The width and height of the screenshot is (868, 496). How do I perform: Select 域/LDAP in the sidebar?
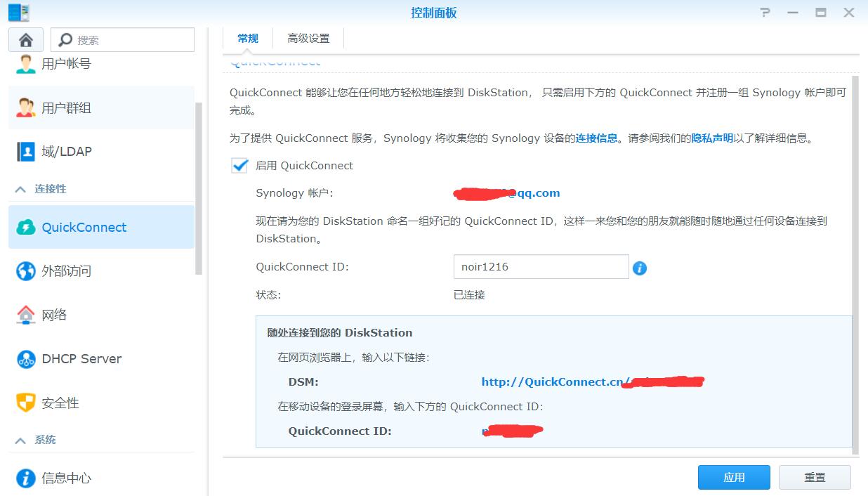click(x=101, y=151)
